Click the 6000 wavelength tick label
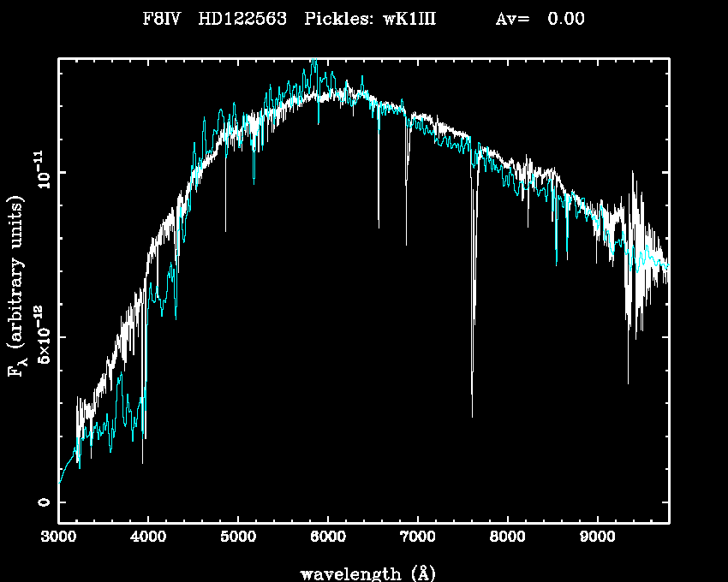This screenshot has width=728, height=582. pos(328,538)
